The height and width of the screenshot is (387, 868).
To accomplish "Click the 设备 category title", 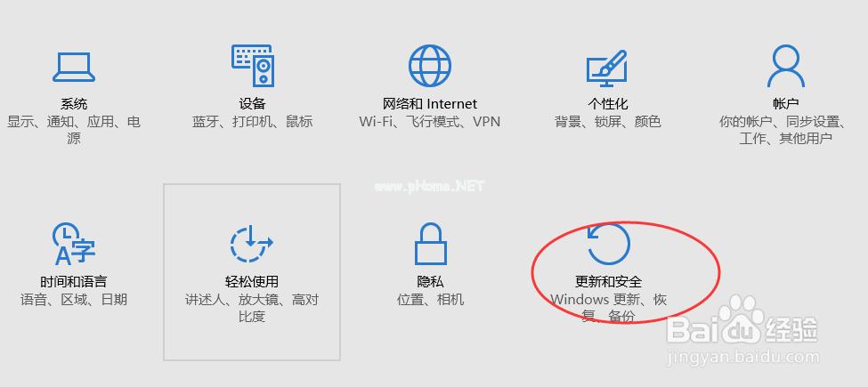I will pos(253,104).
